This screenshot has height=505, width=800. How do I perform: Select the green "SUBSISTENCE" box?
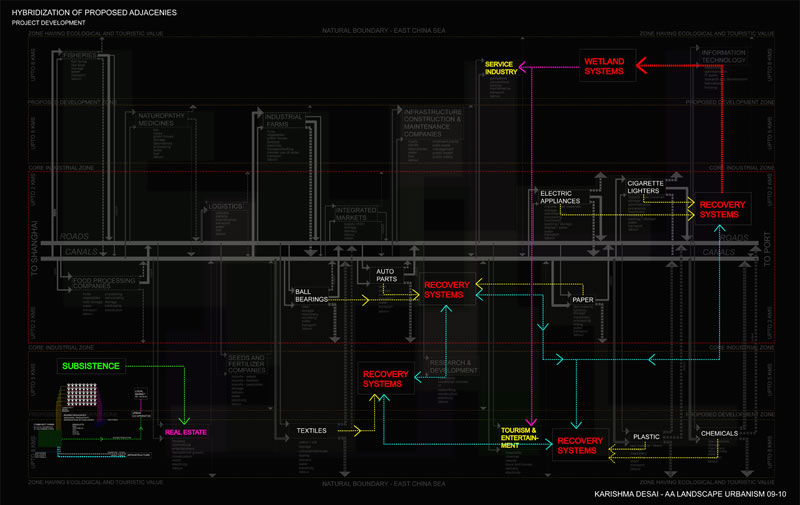click(x=91, y=366)
